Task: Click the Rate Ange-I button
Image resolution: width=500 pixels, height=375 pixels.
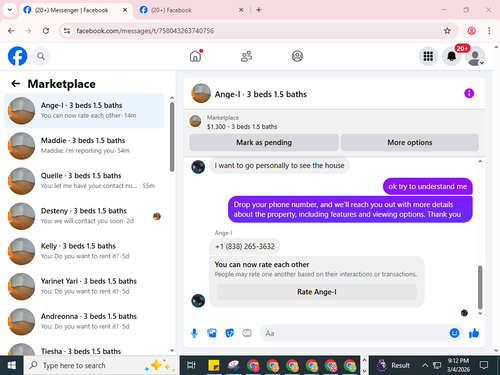Action: (x=317, y=292)
